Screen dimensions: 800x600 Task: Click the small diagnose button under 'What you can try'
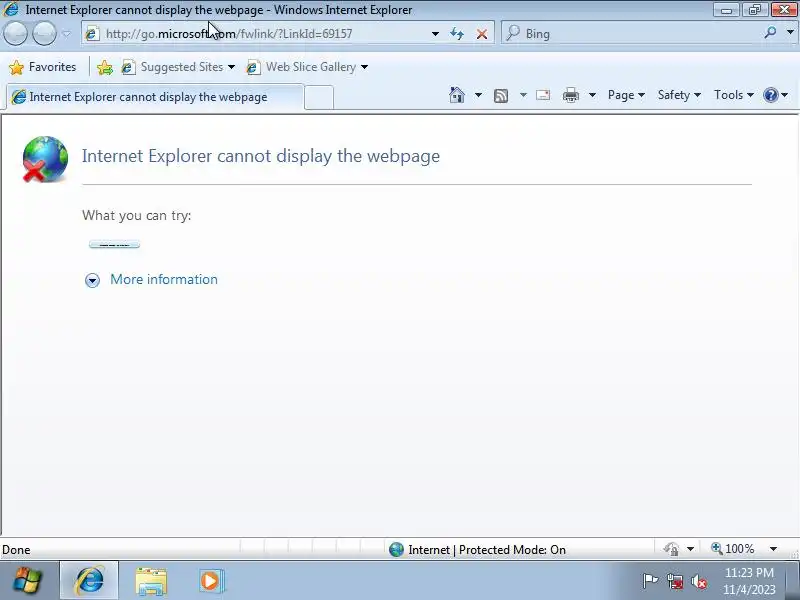pyautogui.click(x=114, y=244)
